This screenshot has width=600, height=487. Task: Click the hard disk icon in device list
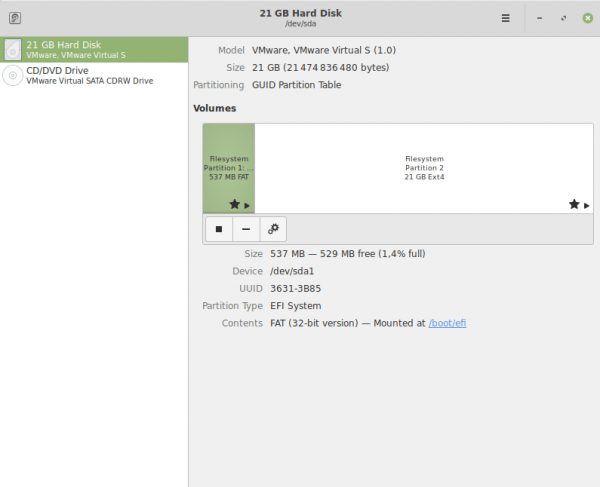point(13,50)
